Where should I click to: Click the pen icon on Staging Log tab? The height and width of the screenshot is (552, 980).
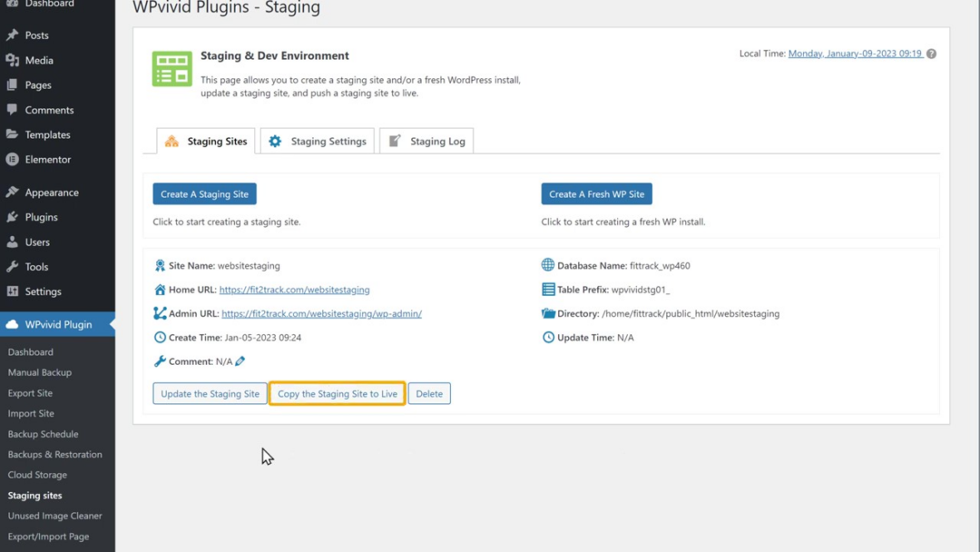tap(394, 140)
